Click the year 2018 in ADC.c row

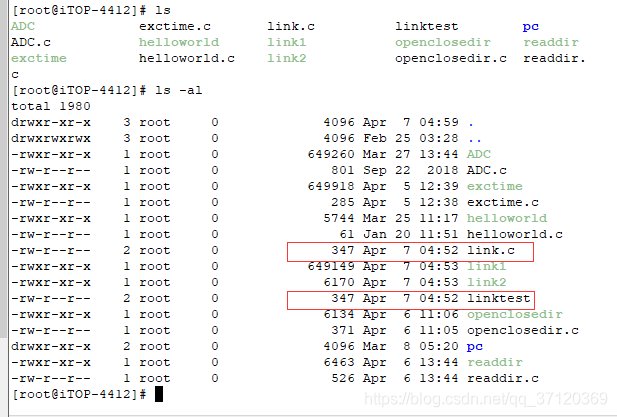(x=443, y=170)
